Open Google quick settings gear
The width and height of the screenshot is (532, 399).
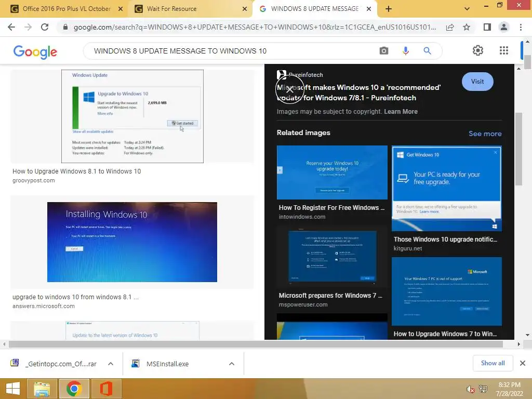click(x=478, y=50)
